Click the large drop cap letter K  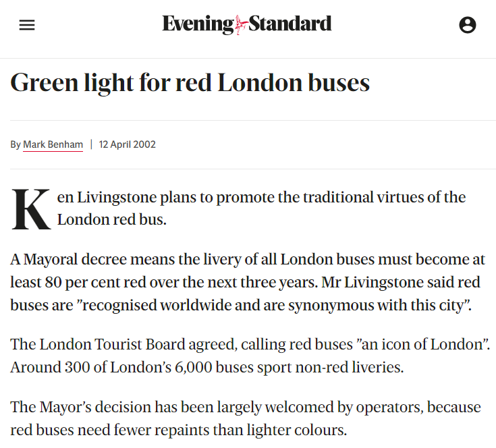coord(30,209)
